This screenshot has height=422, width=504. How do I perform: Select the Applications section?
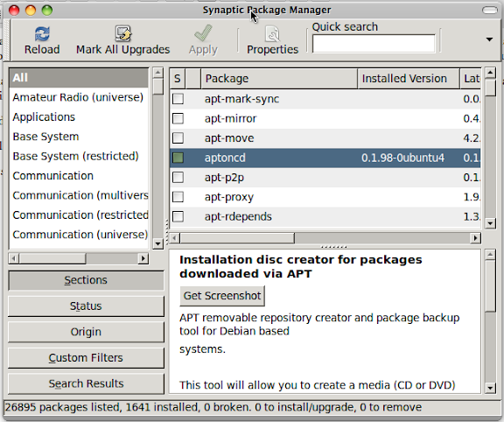(79, 116)
